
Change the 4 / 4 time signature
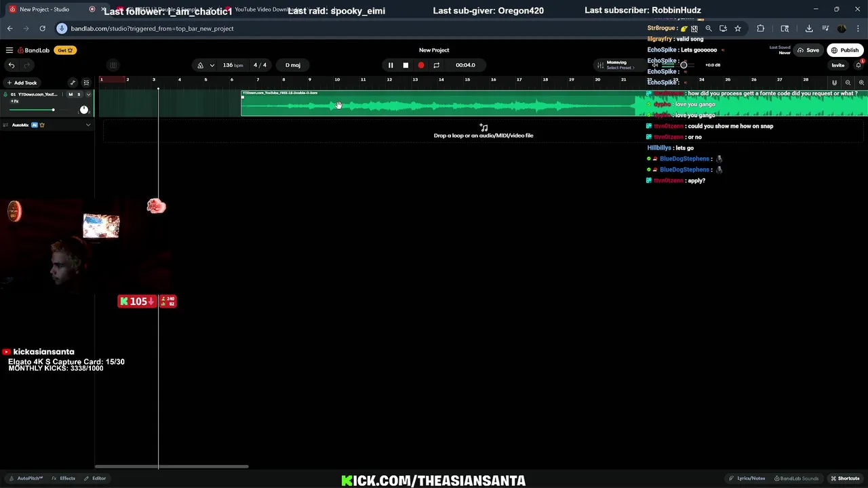coord(260,65)
